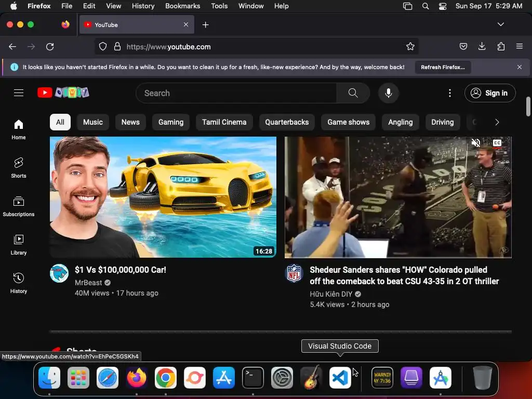Open the Tools menu

(x=219, y=6)
